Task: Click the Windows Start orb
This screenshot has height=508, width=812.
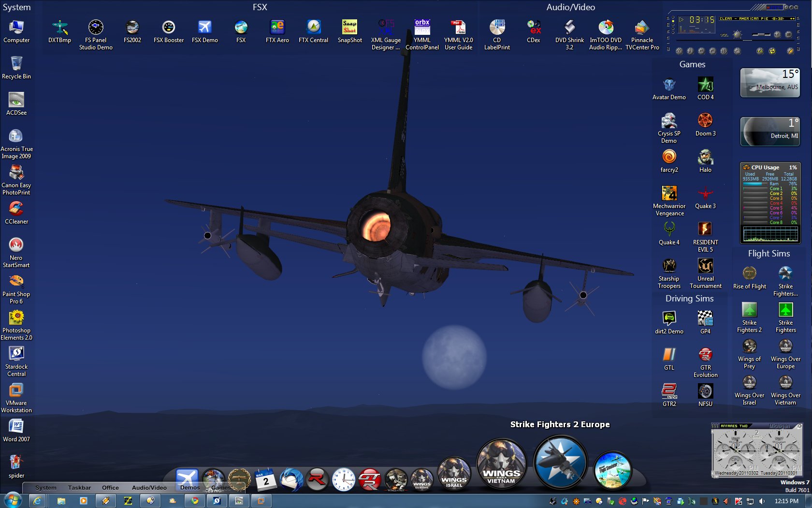Action: pyautogui.click(x=13, y=501)
